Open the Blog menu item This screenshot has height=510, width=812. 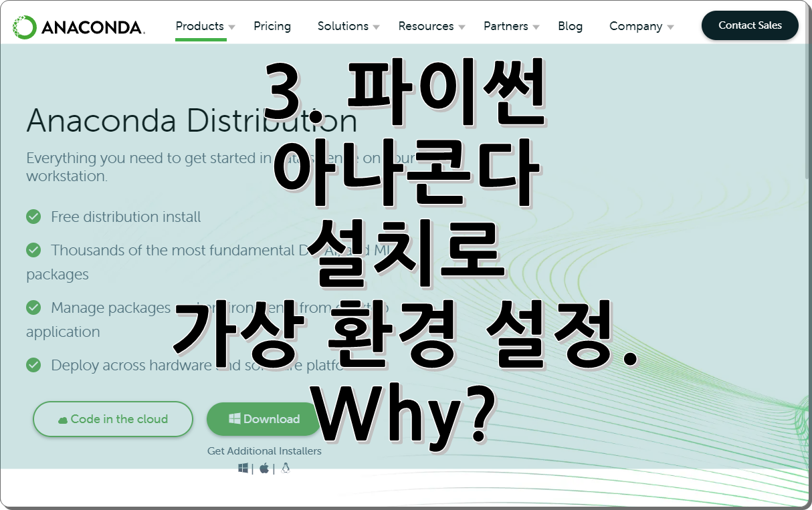point(570,26)
